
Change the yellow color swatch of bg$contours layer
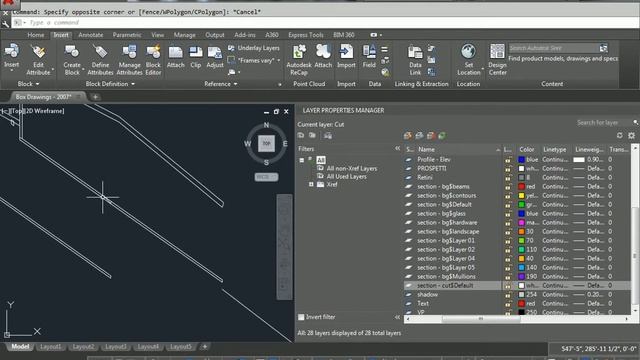tap(521, 196)
